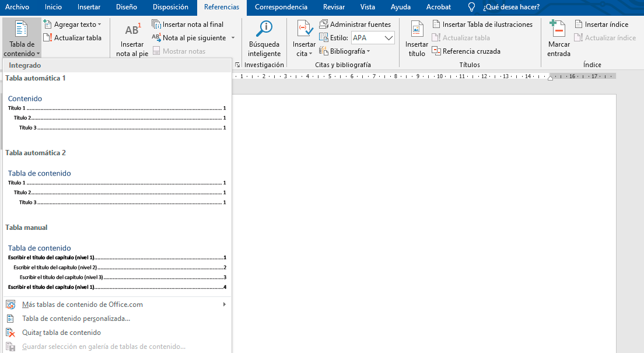Screen dimensions: 644x353
Task: Open the Insertar cita dropdown
Action: pos(304,54)
